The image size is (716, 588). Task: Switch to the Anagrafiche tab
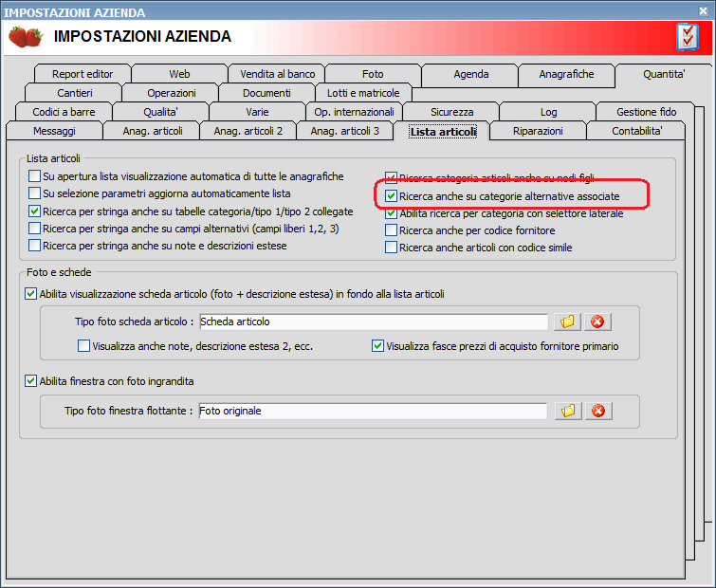coord(566,74)
